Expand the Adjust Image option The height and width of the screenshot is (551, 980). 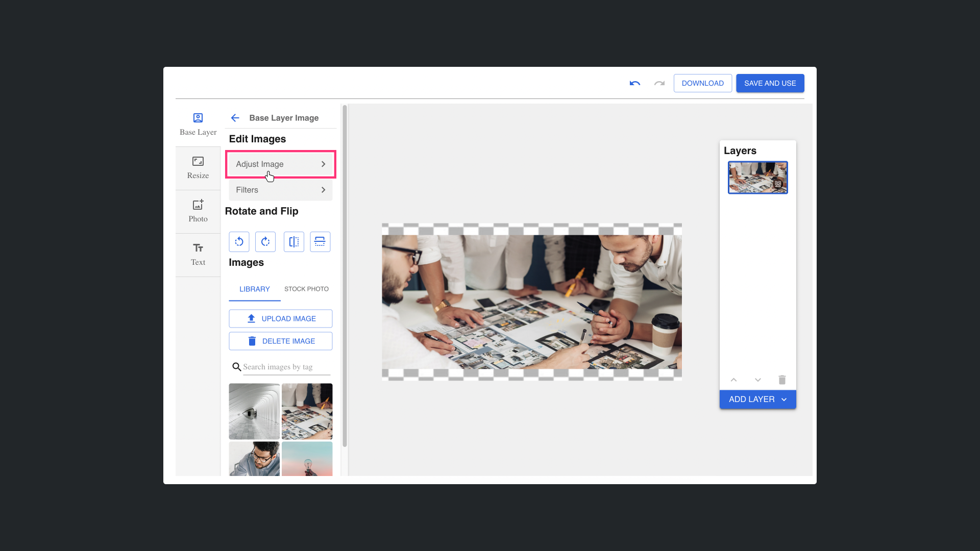(280, 164)
